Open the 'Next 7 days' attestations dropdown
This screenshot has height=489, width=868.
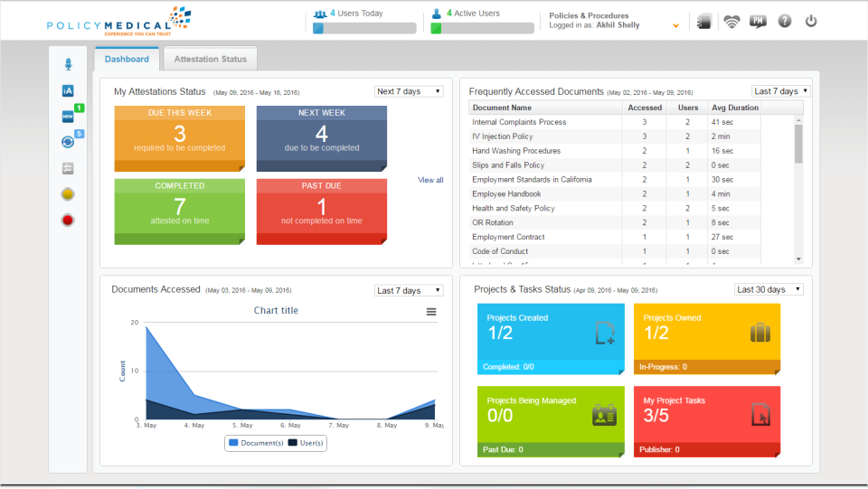409,91
